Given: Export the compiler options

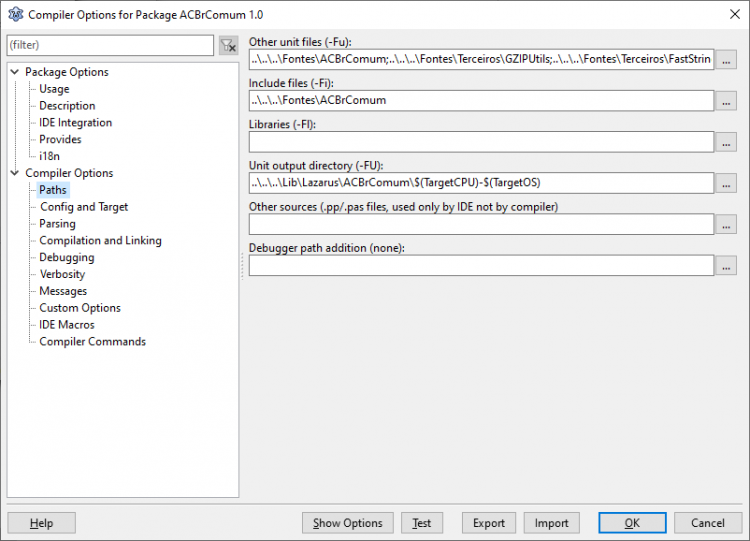Looking at the screenshot, I should coord(489,523).
